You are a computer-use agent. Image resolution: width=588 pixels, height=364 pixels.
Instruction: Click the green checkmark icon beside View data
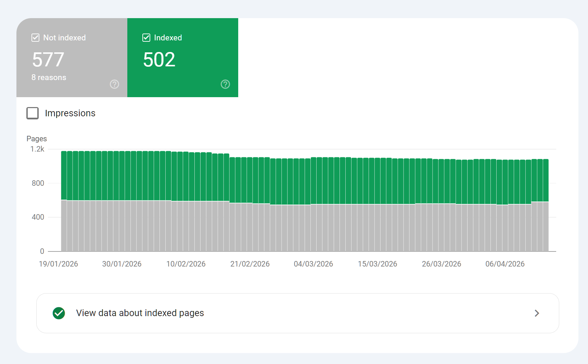click(59, 313)
